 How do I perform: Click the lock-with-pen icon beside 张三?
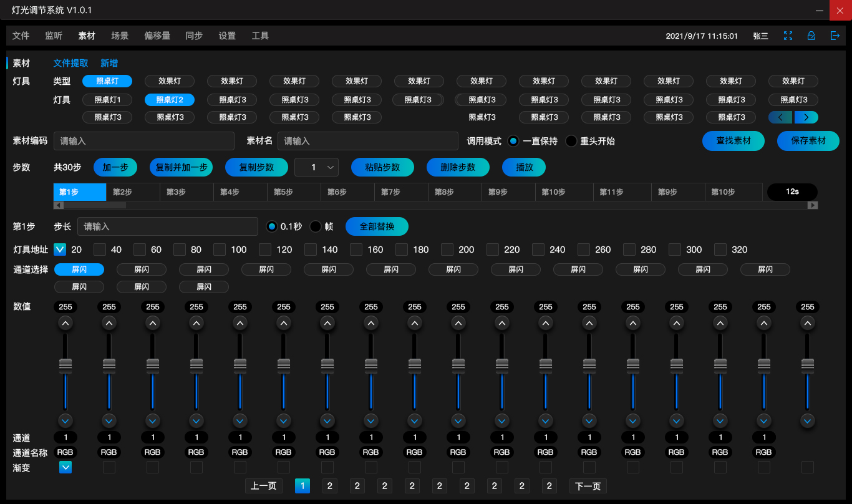[811, 36]
